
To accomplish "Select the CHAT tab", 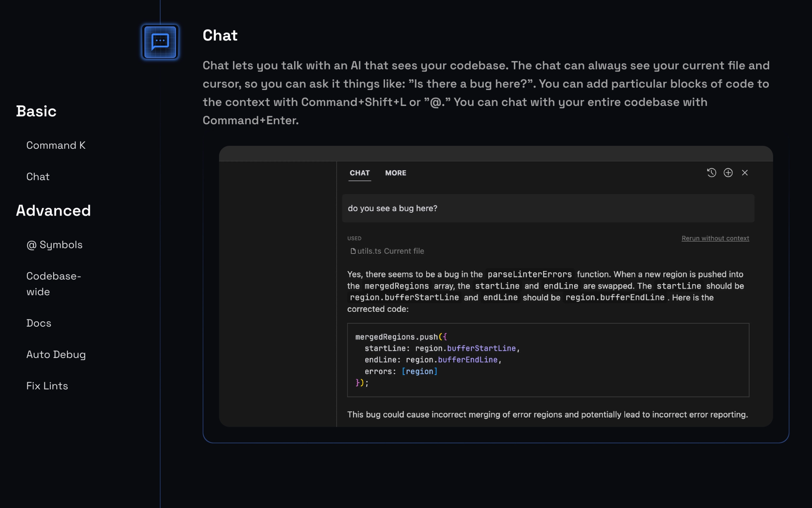I will [360, 173].
